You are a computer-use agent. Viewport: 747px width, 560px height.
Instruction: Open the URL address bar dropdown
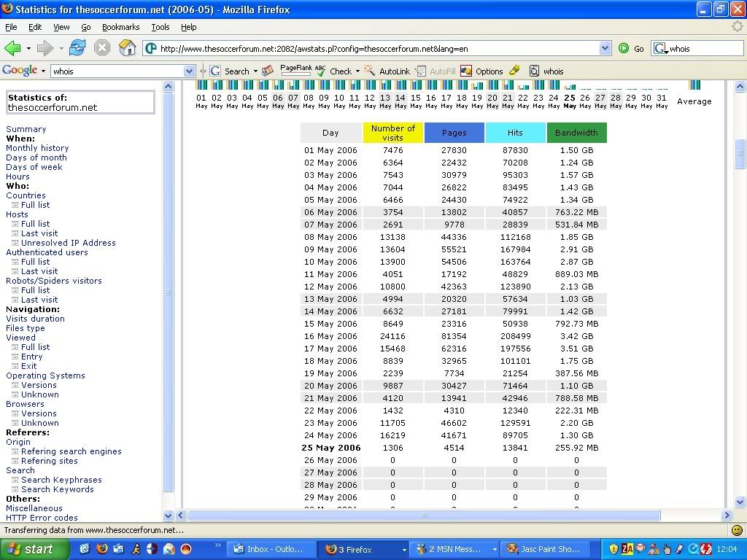[x=605, y=49]
